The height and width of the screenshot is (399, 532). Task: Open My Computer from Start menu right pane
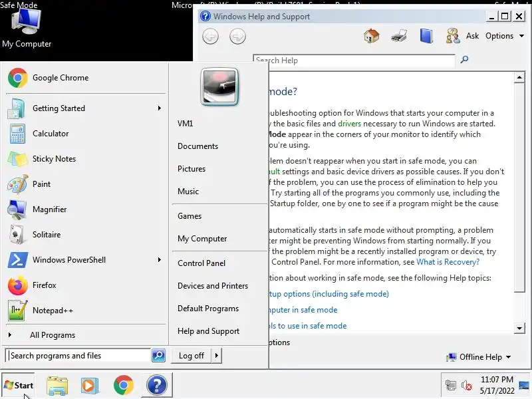202,239
